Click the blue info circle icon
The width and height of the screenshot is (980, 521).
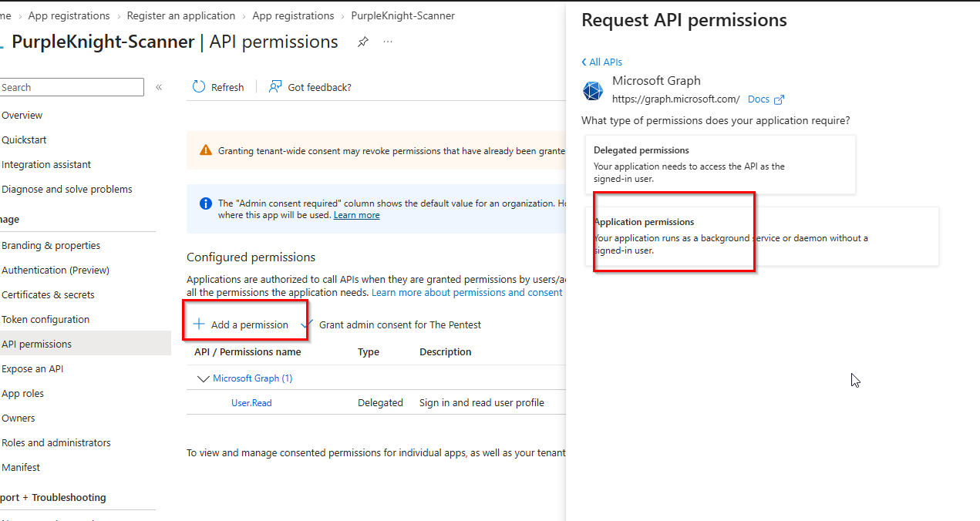(206, 203)
